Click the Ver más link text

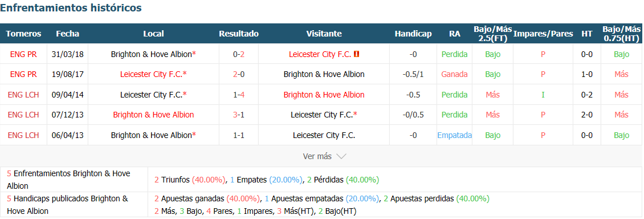317,156
